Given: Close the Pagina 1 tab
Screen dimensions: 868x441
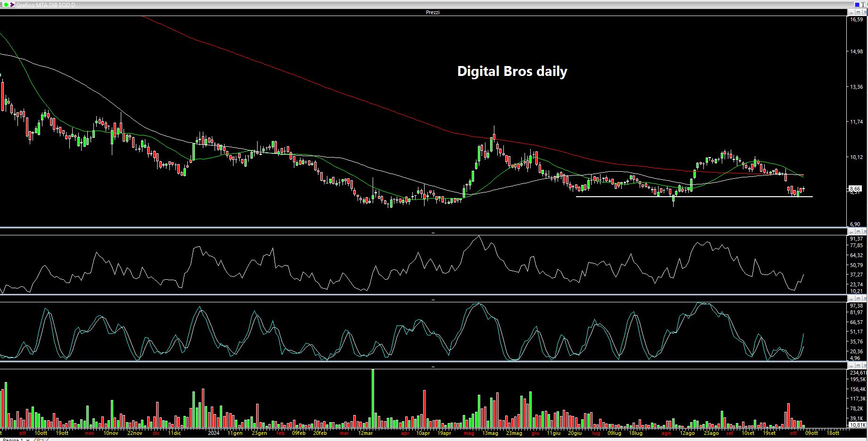Looking at the screenshot, I should point(28,440).
